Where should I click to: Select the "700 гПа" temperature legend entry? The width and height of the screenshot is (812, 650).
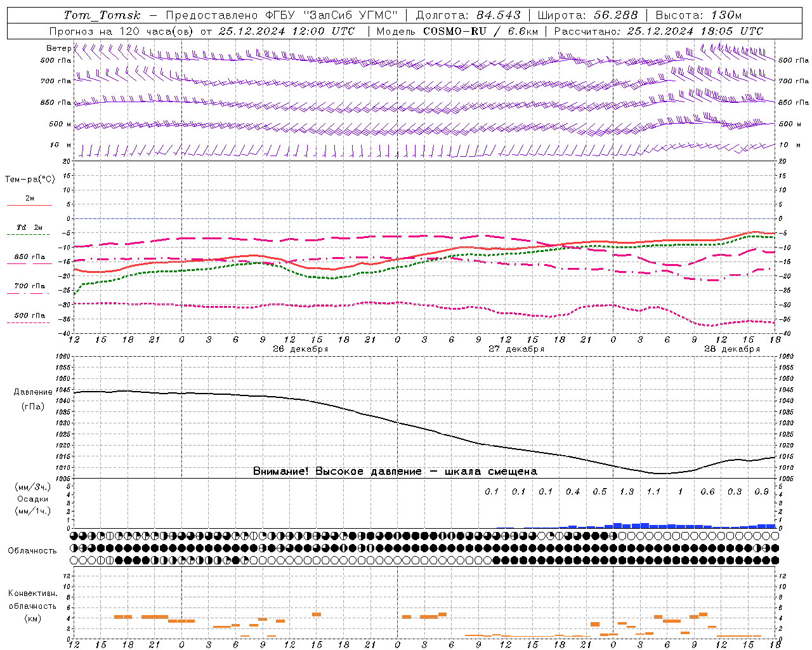click(30, 286)
